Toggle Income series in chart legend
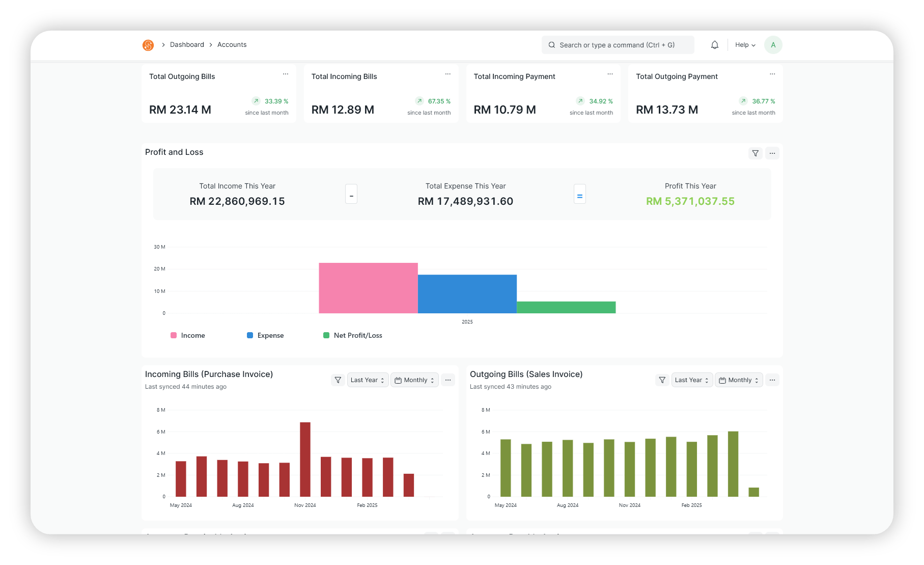The height and width of the screenshot is (565, 924). coord(188,335)
